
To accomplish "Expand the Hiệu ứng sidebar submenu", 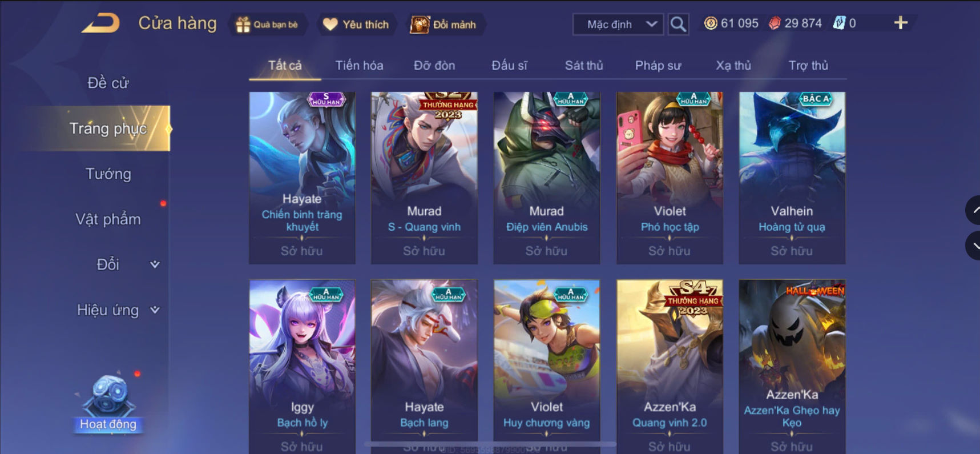I will (x=155, y=310).
